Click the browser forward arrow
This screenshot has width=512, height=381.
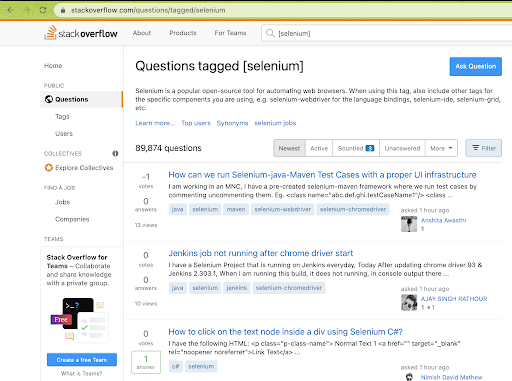(x=27, y=10)
